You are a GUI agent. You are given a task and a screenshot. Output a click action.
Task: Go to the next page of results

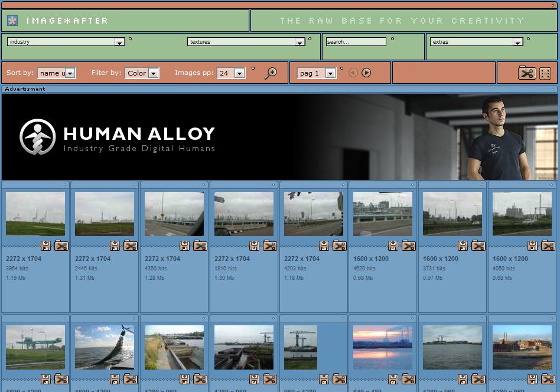pos(366,73)
